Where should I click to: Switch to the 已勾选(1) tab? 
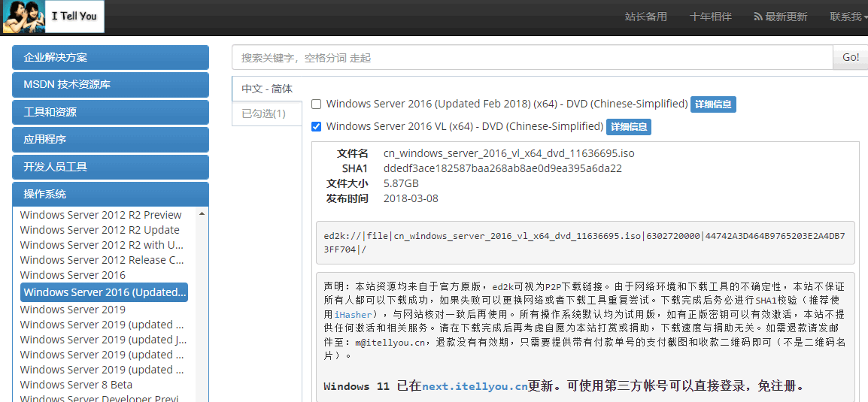tap(267, 113)
